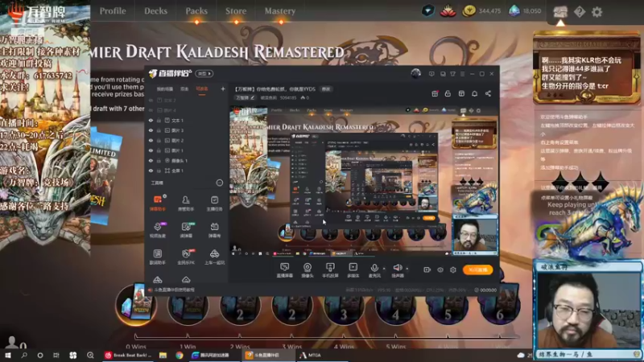This screenshot has width=644, height=362.
Task: Open the notifications bell in stream header
Action: (474, 93)
